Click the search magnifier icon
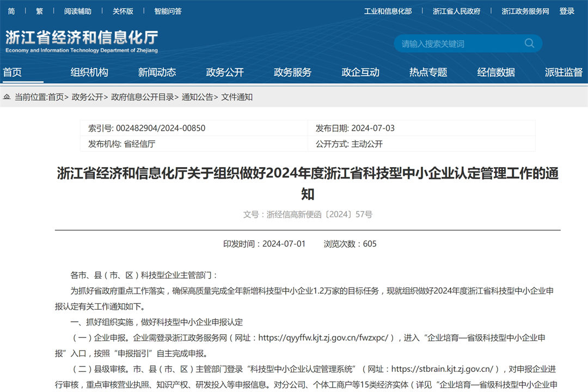This screenshot has height=392, width=588. click(x=529, y=44)
